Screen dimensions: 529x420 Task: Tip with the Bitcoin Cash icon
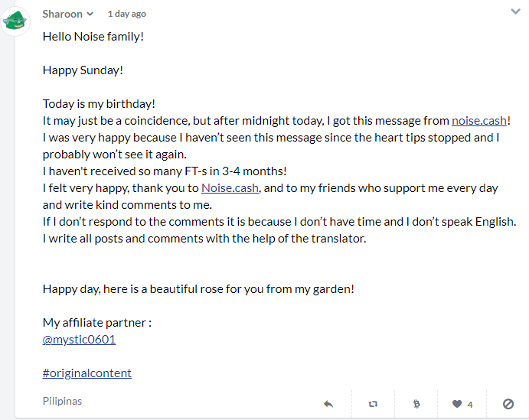pyautogui.click(x=416, y=404)
